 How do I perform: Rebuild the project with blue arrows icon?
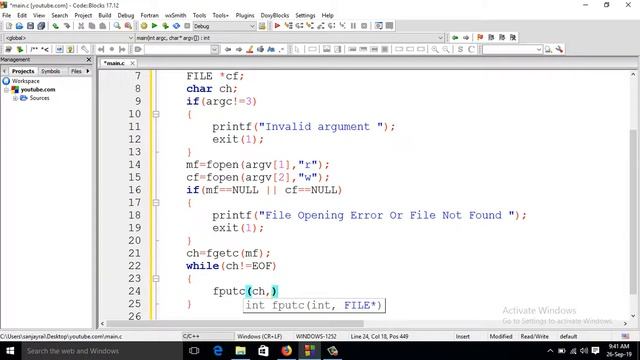(176, 26)
